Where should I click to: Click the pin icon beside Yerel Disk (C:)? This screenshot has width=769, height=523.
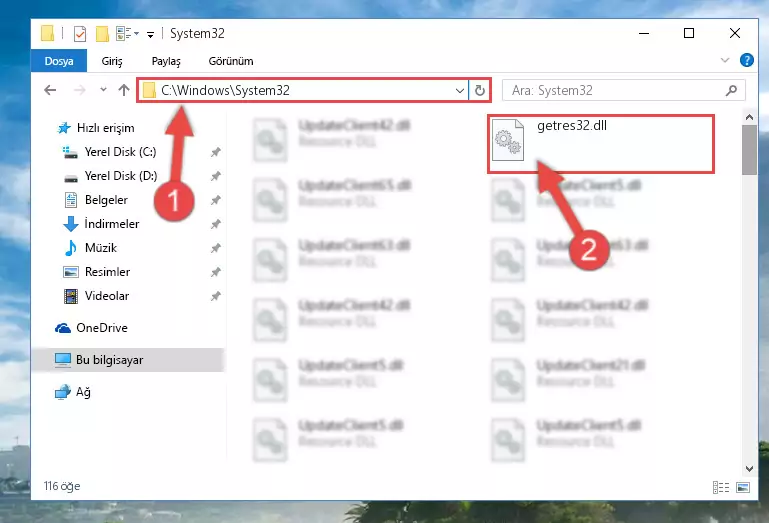tap(215, 153)
